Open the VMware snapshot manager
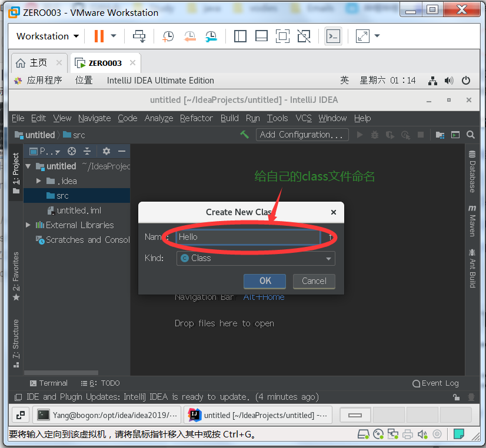Screen dimensions: 486x448 pos(211,36)
